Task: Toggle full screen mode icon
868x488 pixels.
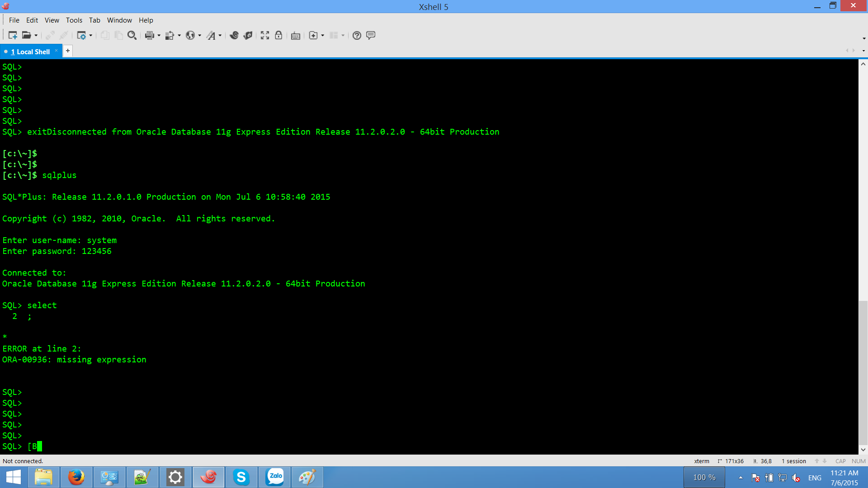Action: [265, 35]
